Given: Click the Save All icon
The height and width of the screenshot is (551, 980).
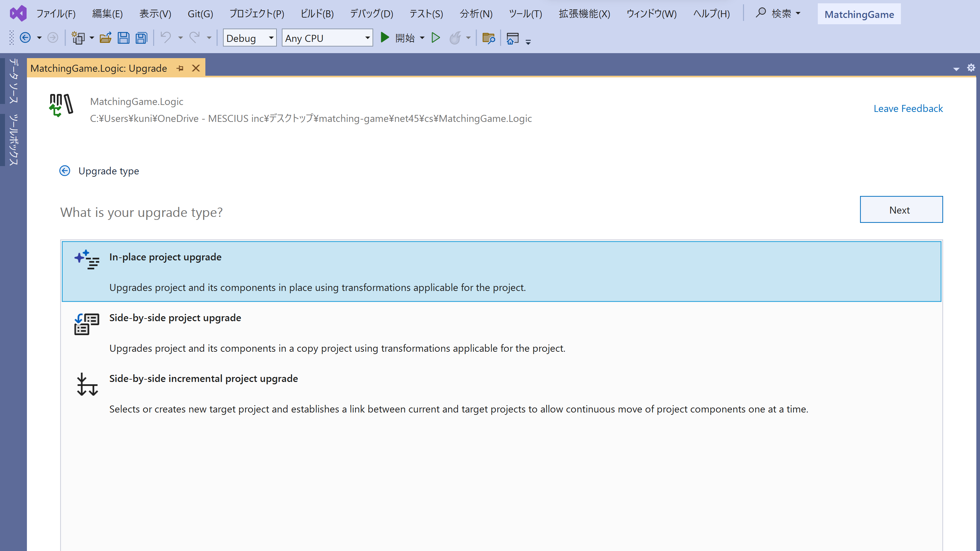Looking at the screenshot, I should [x=142, y=38].
